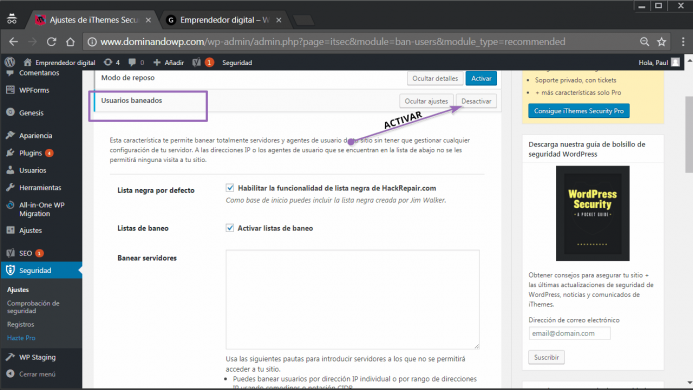Toggle HackRepair.com blacklist checkbox
The height and width of the screenshot is (390, 693).
pyautogui.click(x=230, y=188)
